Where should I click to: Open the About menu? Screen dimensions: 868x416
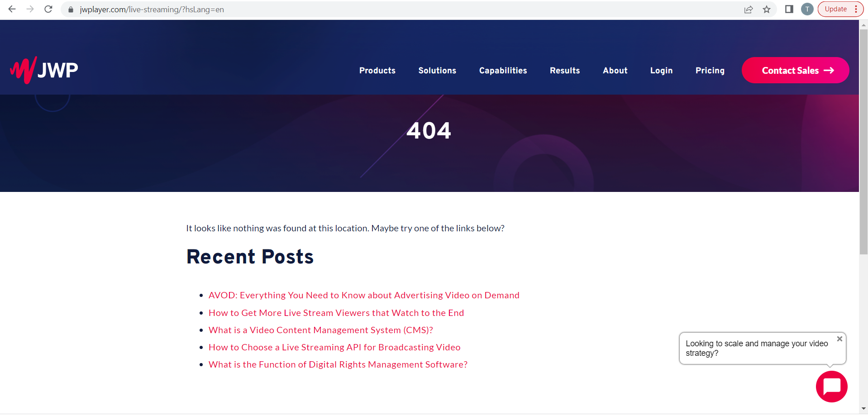click(615, 71)
